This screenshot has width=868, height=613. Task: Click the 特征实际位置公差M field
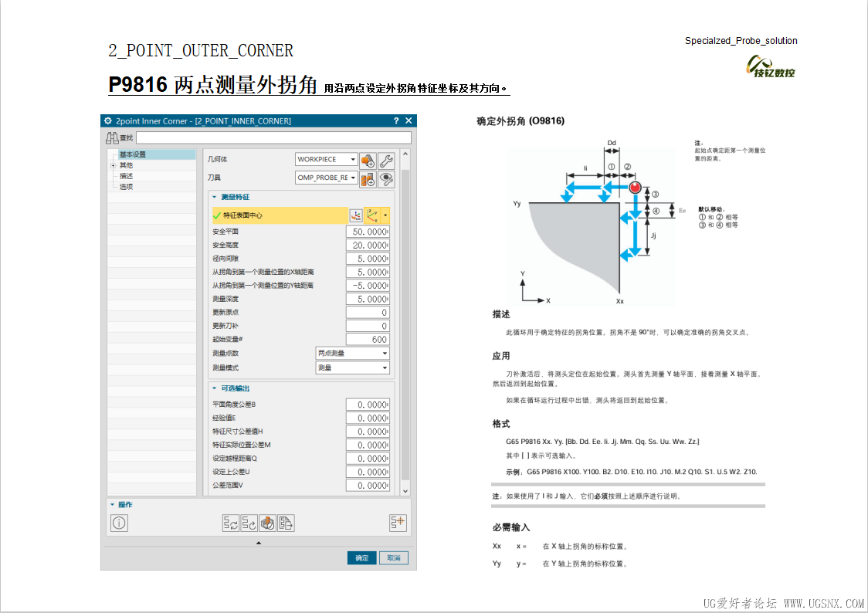click(368, 445)
